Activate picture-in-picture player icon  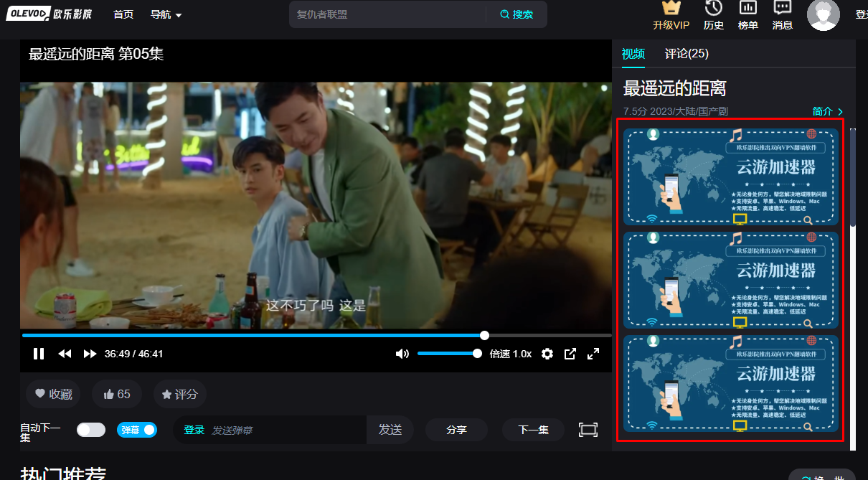[x=570, y=353]
